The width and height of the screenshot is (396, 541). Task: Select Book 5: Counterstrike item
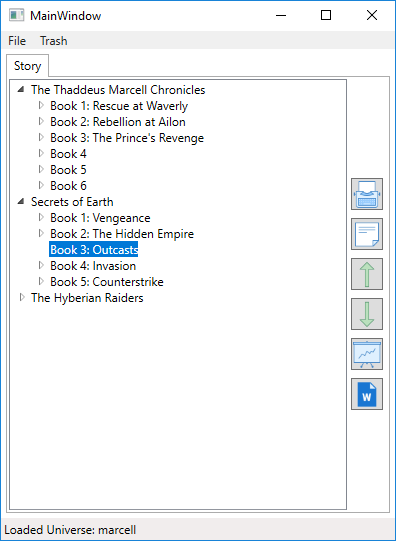[107, 282]
